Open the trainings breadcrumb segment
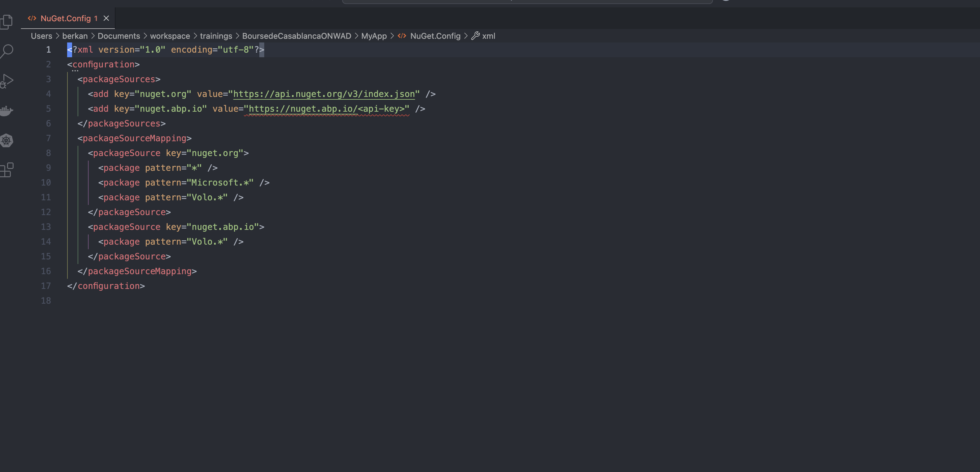Screen dimensions: 980x472 click(216, 36)
